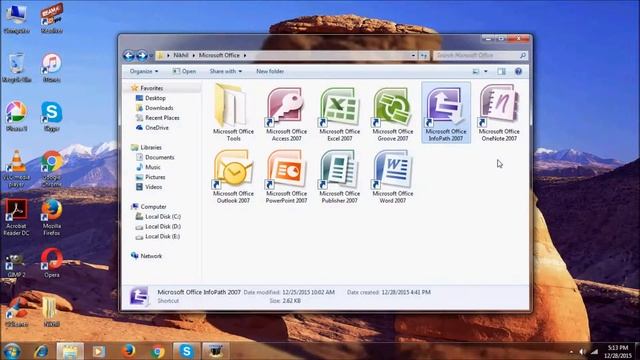The image size is (640, 360).
Task: Open Explorer help with the question icon
Action: coord(518,71)
